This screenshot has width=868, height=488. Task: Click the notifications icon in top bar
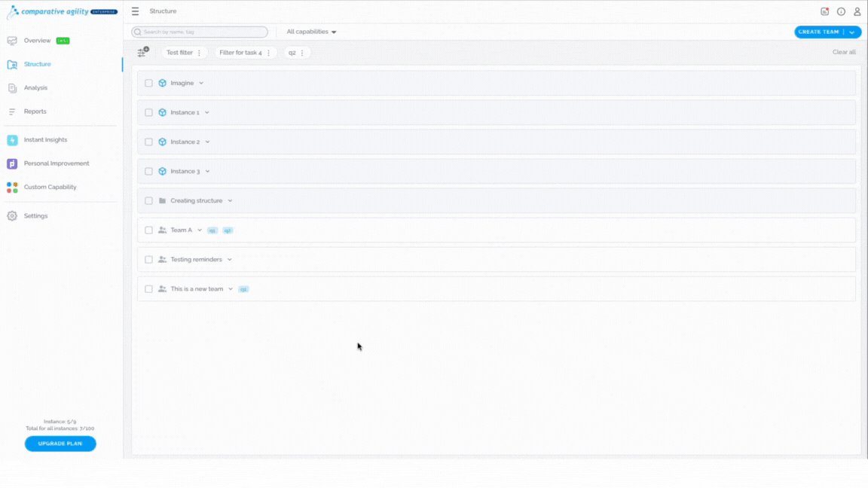825,11
